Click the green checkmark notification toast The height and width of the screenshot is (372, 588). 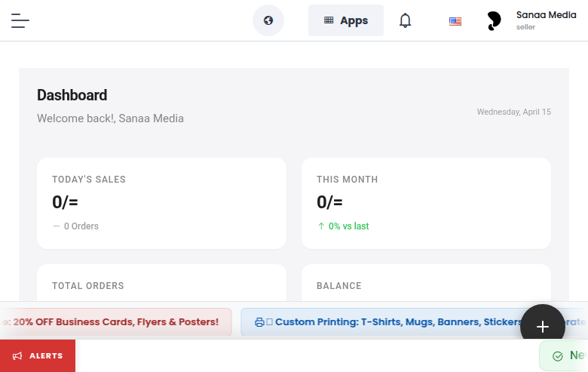(564, 356)
